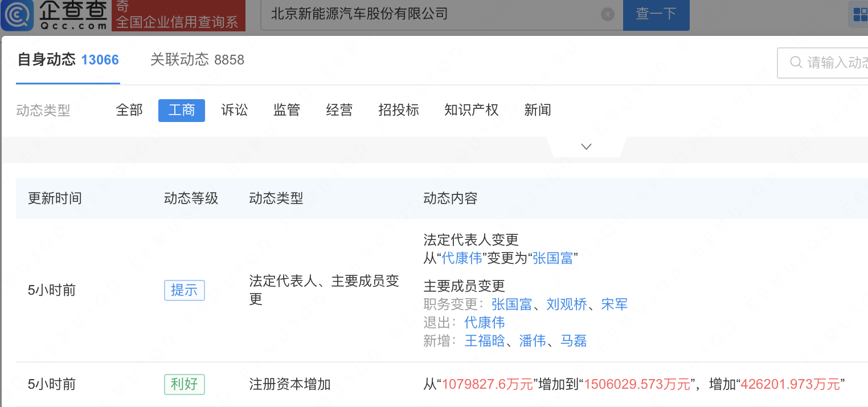Screen dimensions: 868x407
Task: Expand the filter panel with down chevron
Action: [586, 146]
